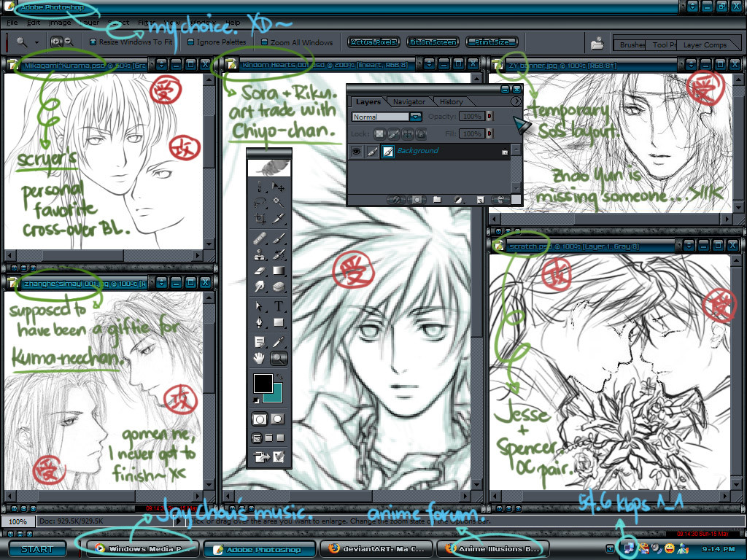Select the Eyedropper tool

278,342
